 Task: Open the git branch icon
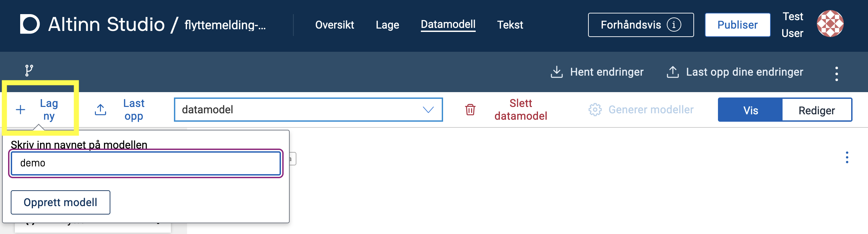pos(29,70)
